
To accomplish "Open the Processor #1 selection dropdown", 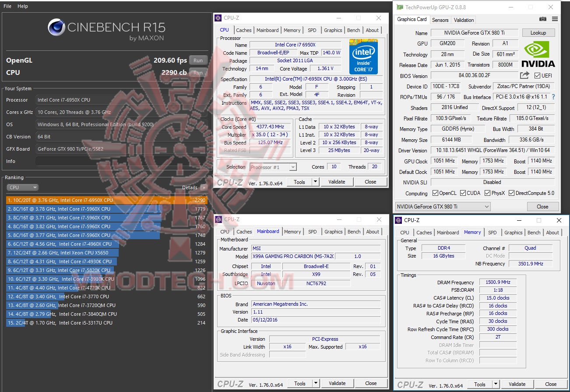I will [273, 167].
